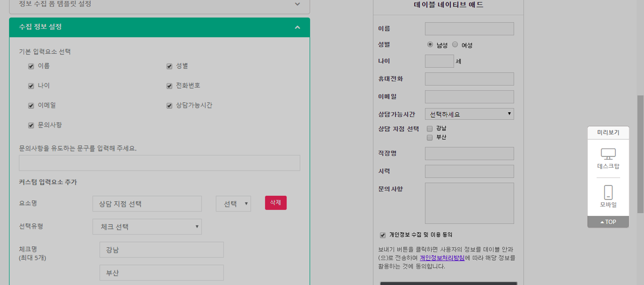This screenshot has height=285, width=644.
Task: Toggle the 문의사항 checkbox
Action: point(31,126)
